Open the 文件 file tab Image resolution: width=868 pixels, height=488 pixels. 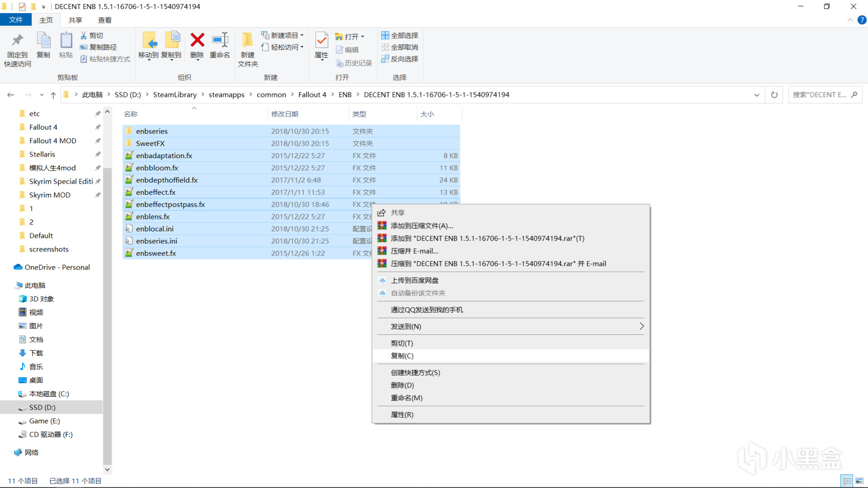[x=16, y=20]
